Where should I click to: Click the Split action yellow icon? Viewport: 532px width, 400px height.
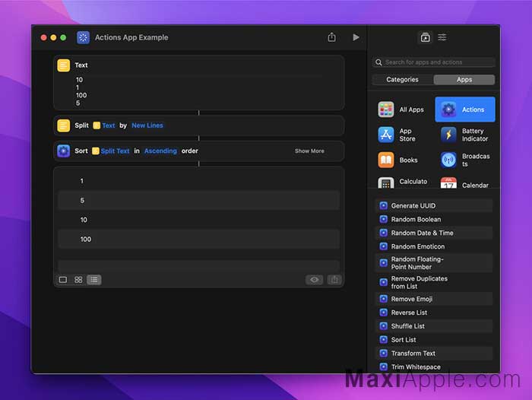63,125
